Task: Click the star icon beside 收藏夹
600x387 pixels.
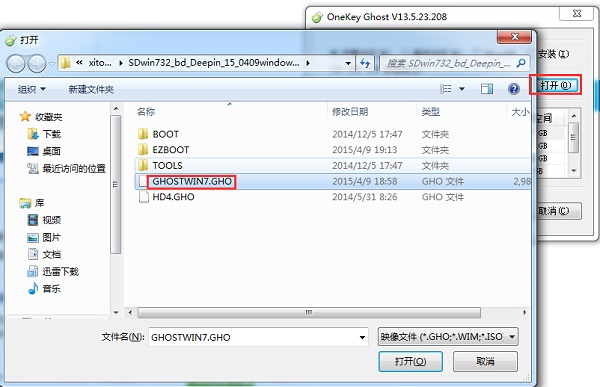Action: coord(25,116)
